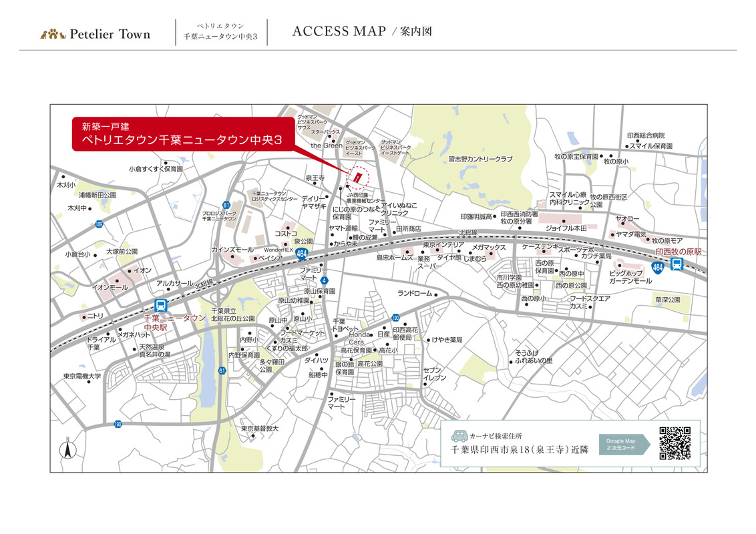
Task: Click the car navigation icon
Action: pyautogui.click(x=459, y=437)
